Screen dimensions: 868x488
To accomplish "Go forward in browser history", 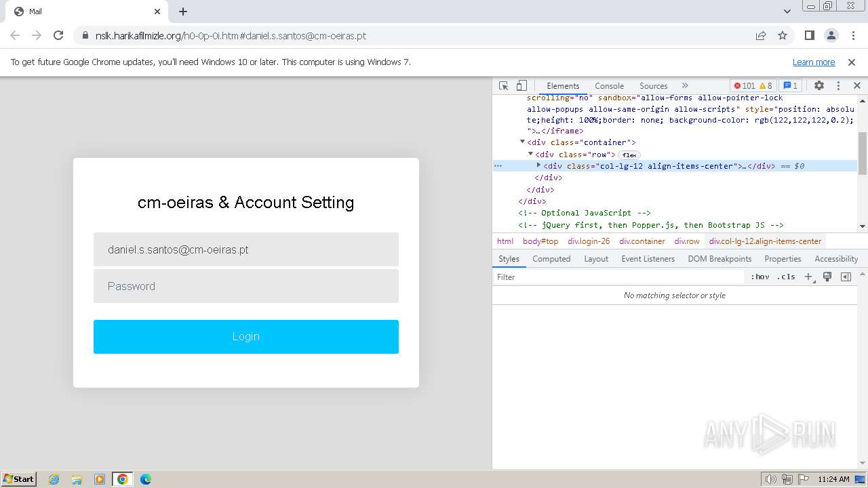I will click(37, 36).
